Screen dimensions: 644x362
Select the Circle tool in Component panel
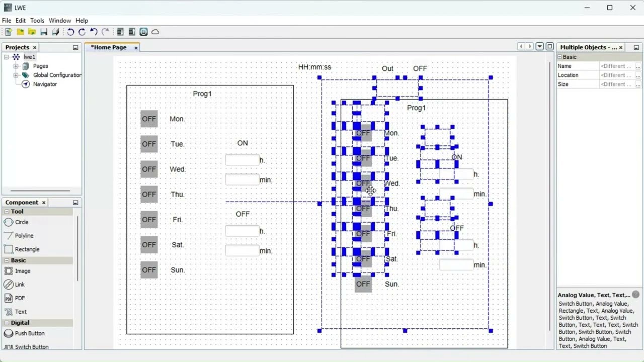(16, 222)
